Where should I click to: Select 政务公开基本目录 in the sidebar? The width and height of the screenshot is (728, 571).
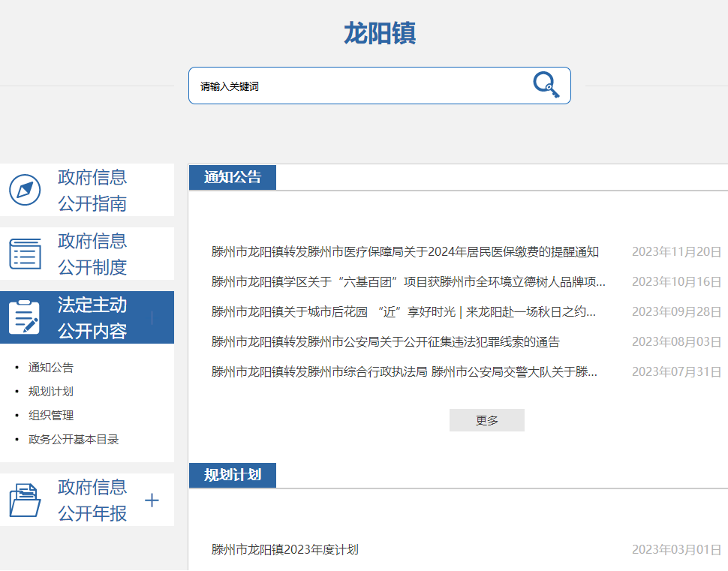[x=74, y=440]
